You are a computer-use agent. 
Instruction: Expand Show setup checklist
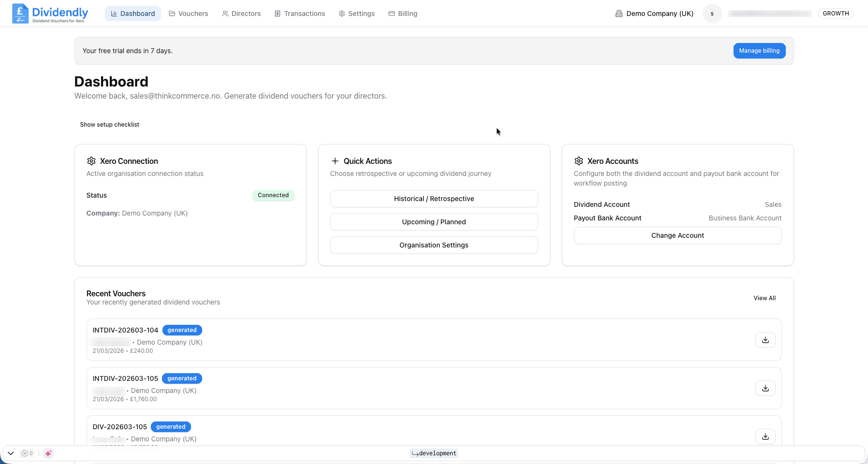tap(109, 124)
